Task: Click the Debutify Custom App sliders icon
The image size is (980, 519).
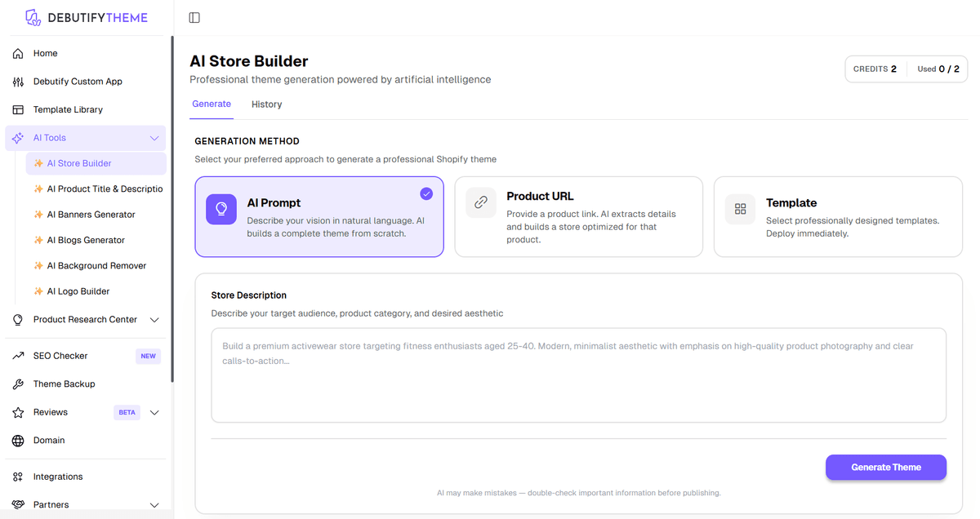Action: (18, 82)
